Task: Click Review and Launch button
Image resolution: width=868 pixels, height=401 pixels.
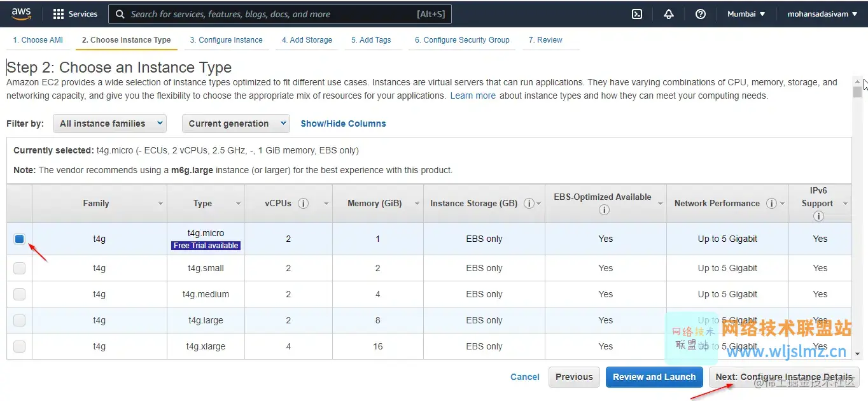Action: [654, 377]
